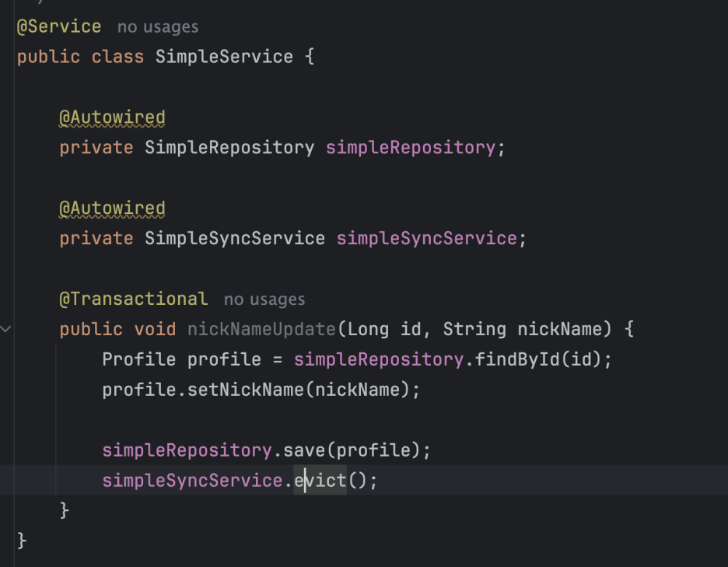Click the class's final closing brace
Image resolution: width=728 pixels, height=567 pixels.
click(22, 541)
